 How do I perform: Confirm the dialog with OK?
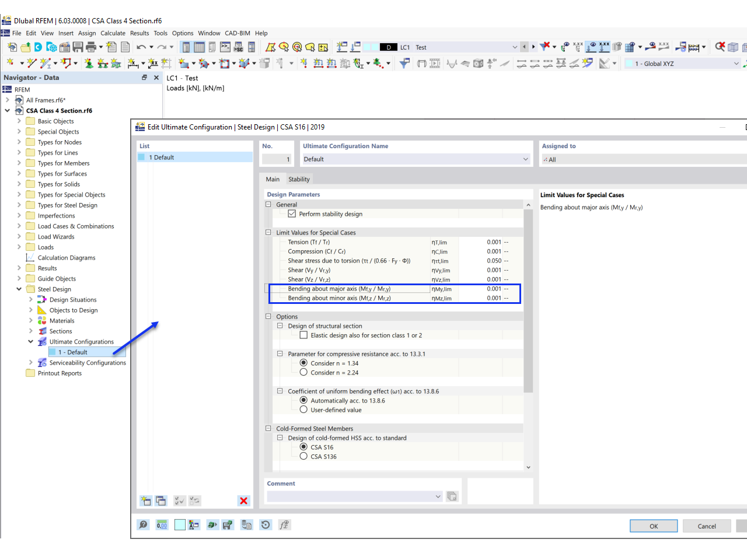click(653, 526)
